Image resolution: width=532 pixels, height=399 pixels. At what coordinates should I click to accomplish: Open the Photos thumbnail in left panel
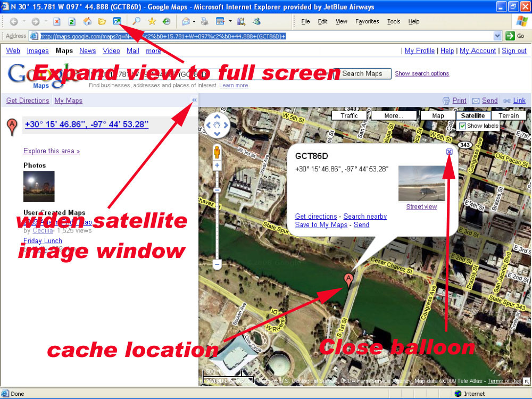pos(39,186)
